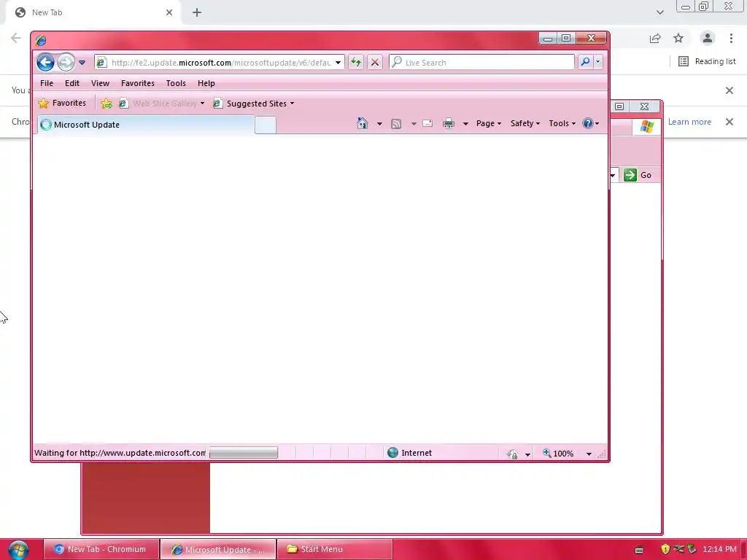Open the Start Menu folder taskbar button

pos(335,549)
